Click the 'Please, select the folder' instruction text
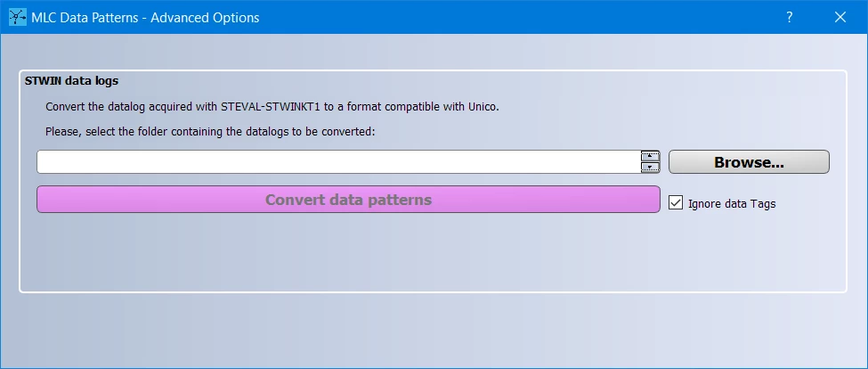The width and height of the screenshot is (868, 369). 210,132
